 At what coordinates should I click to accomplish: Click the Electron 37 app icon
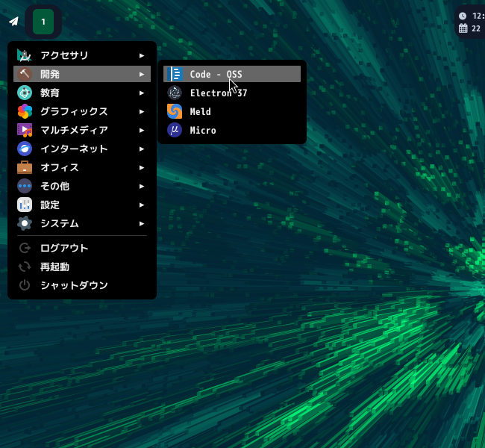(x=175, y=93)
